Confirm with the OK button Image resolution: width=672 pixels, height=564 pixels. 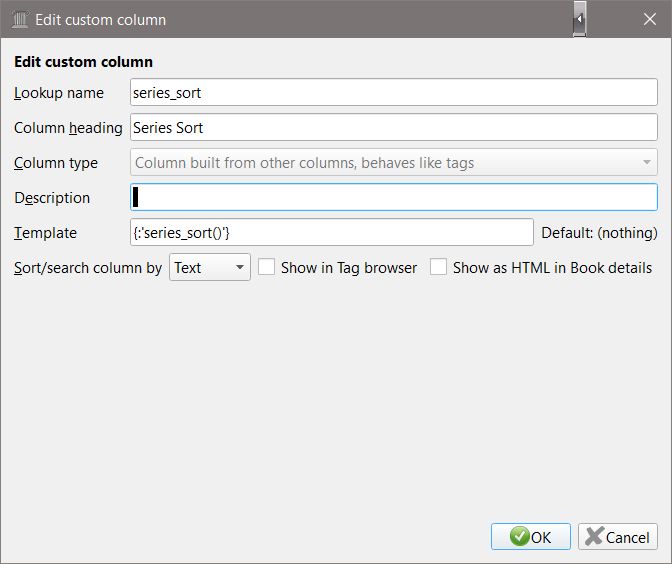531,537
